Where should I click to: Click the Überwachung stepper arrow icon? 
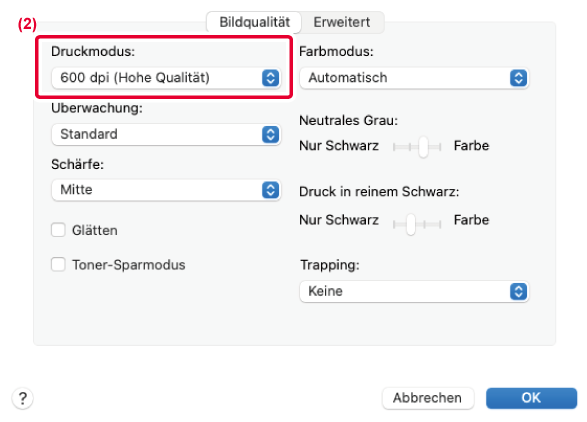click(x=270, y=134)
